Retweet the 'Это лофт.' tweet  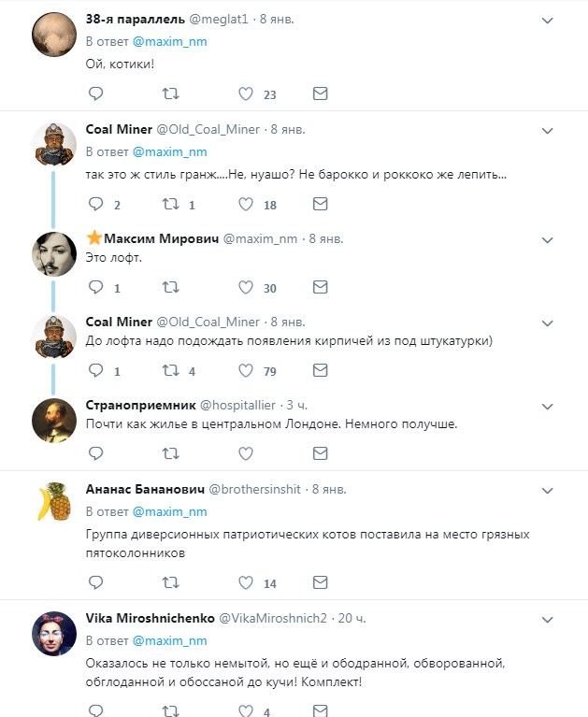pos(169,287)
